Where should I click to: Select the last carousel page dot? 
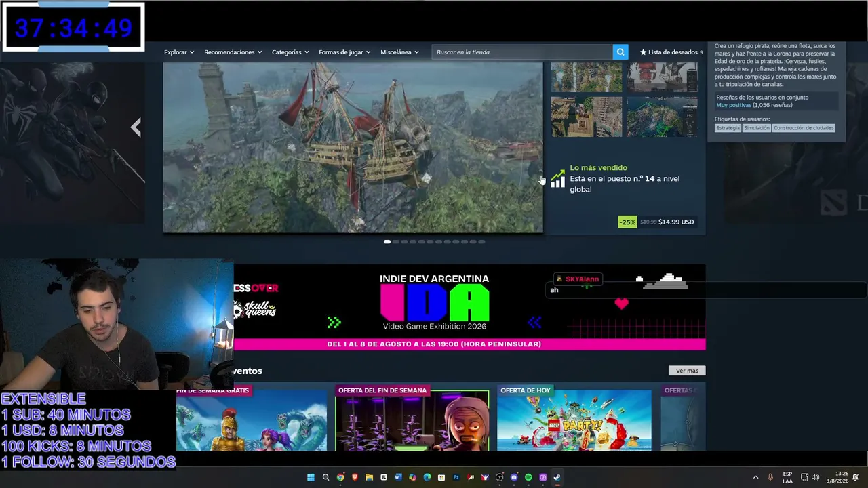[481, 241]
